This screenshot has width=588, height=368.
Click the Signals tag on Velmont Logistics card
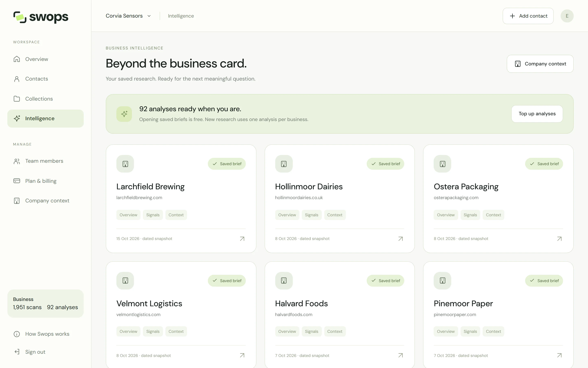tap(153, 331)
